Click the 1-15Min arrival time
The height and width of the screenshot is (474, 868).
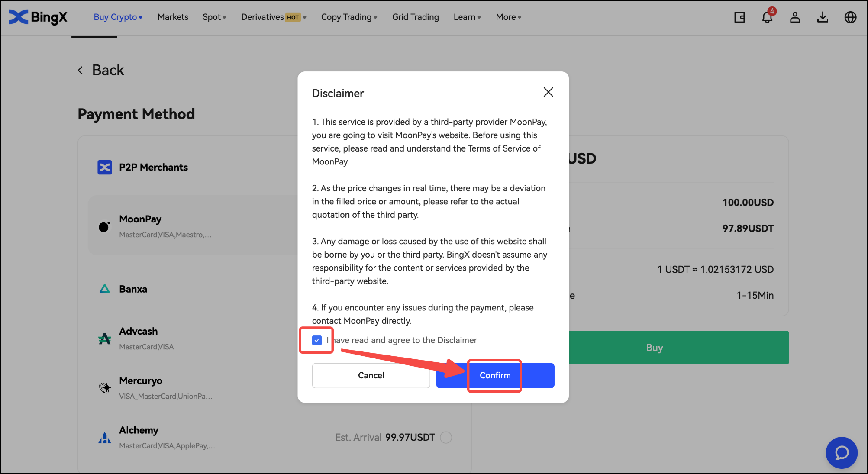[755, 295]
